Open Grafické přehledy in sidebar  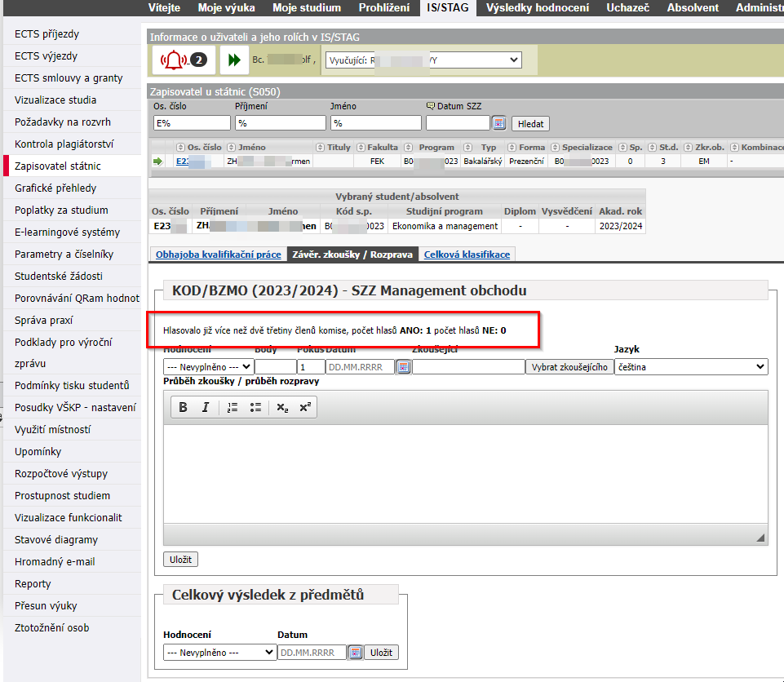(55, 188)
